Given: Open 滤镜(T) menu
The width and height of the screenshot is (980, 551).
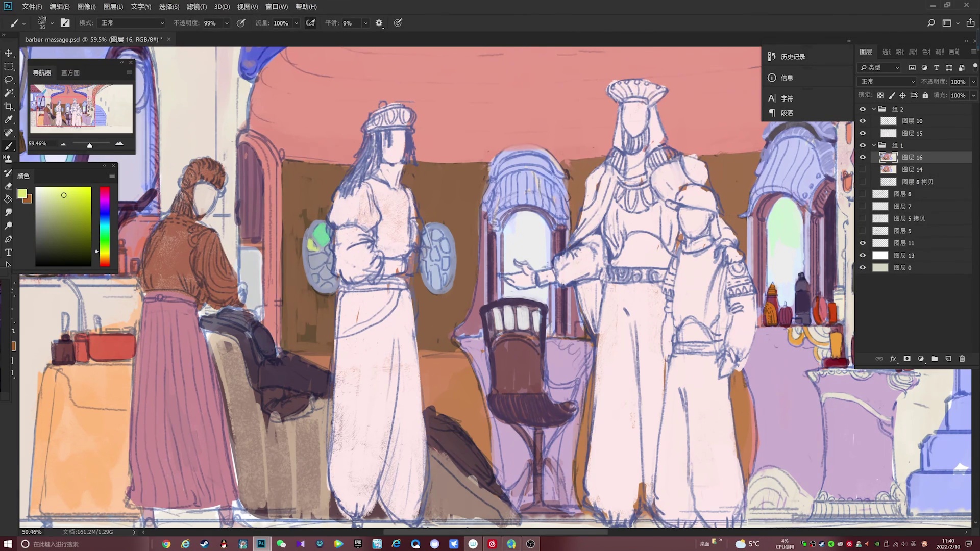Looking at the screenshot, I should [197, 7].
